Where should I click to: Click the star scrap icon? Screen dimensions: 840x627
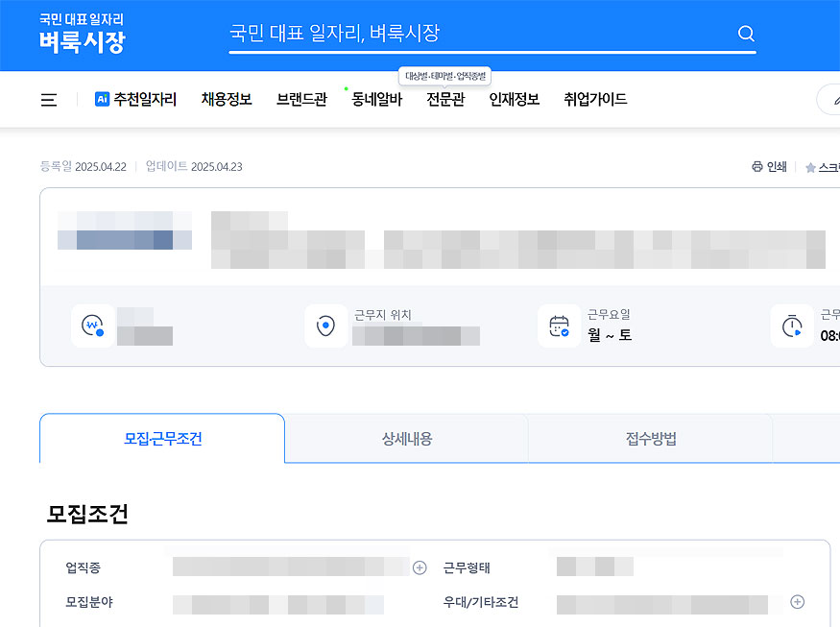click(x=810, y=168)
